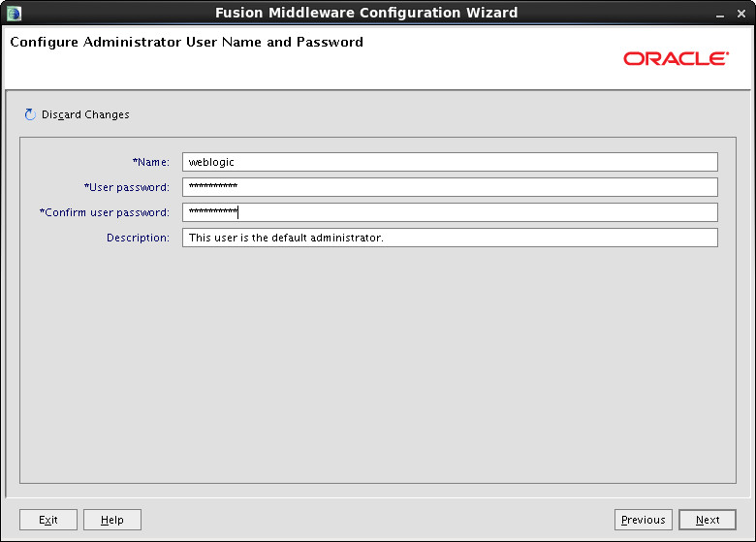The height and width of the screenshot is (542, 756).
Task: Click into the User password field
Action: 450,187
